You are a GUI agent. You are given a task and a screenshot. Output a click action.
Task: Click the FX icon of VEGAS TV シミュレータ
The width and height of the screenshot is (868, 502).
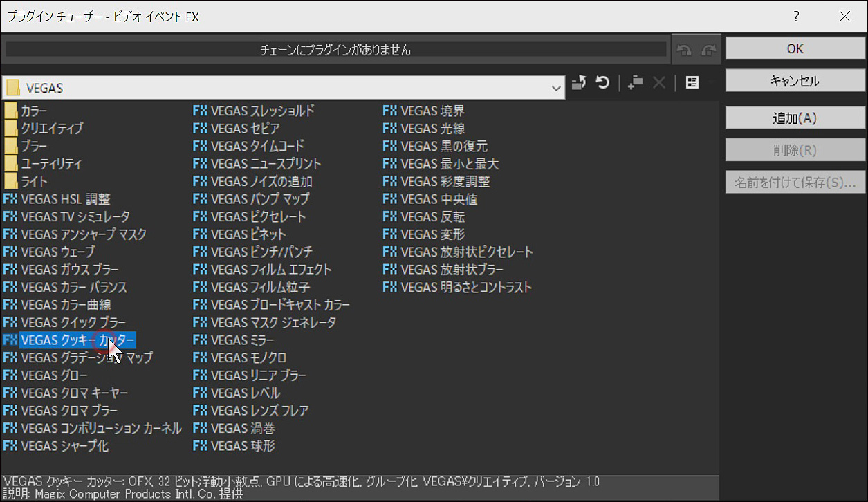point(10,217)
